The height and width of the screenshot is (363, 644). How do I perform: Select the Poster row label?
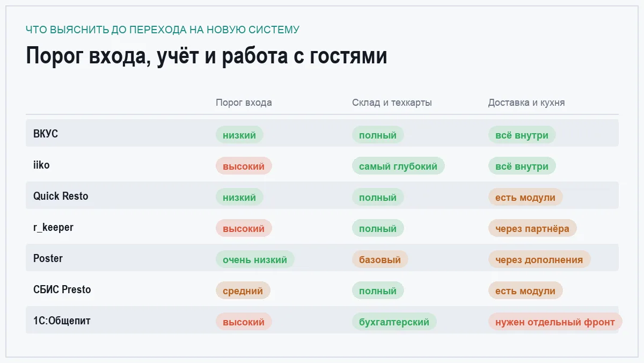[48, 258]
